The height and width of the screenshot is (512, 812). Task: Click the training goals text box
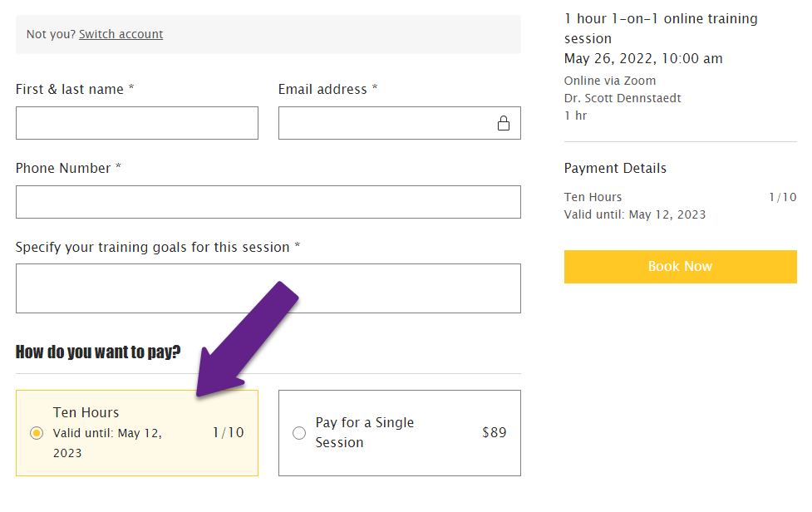[x=268, y=288]
